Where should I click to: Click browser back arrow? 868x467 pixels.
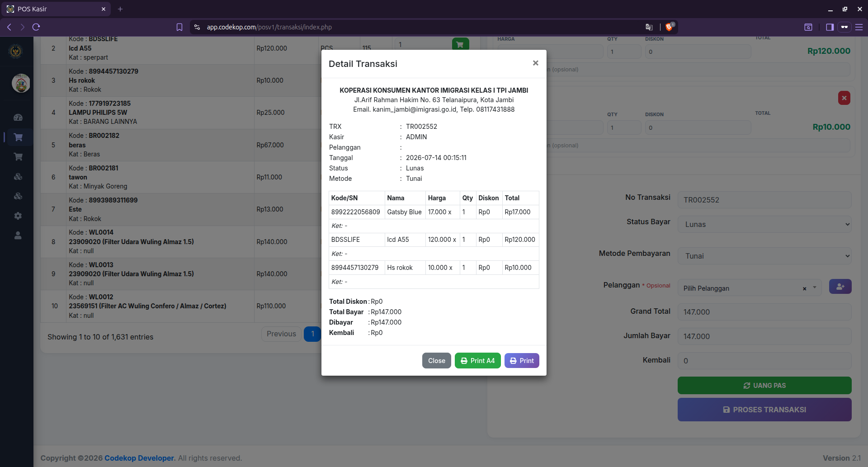(x=9, y=27)
